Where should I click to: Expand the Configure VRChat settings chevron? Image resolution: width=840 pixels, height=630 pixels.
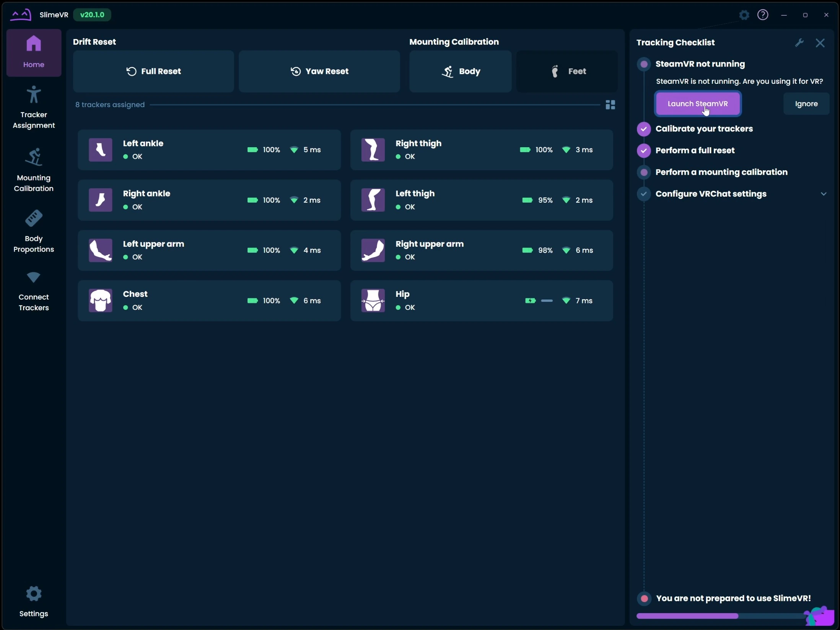(x=824, y=194)
